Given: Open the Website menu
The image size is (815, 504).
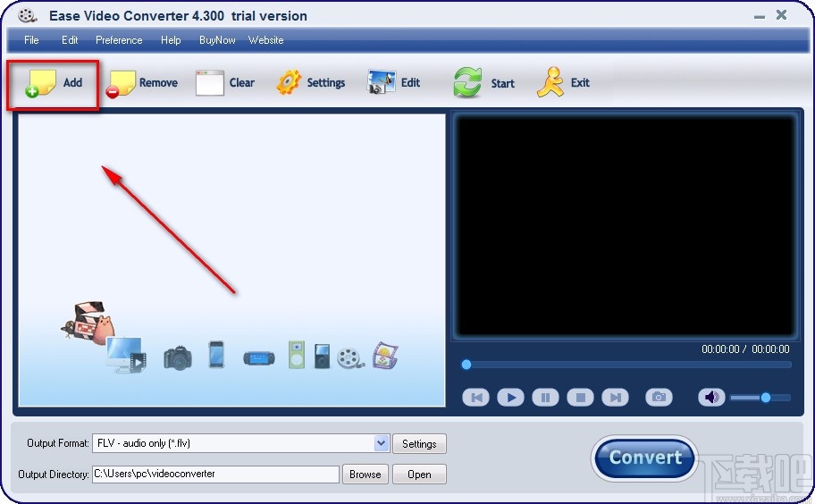Looking at the screenshot, I should 266,40.
